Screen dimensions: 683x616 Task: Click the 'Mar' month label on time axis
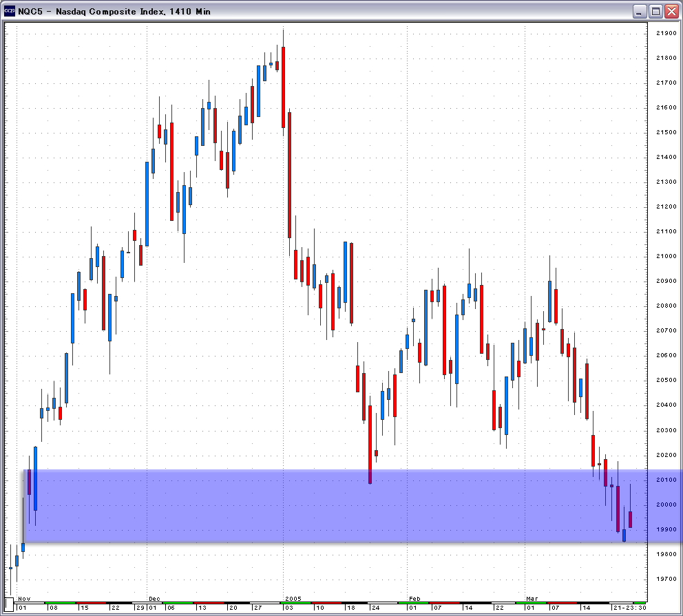[x=532, y=599]
